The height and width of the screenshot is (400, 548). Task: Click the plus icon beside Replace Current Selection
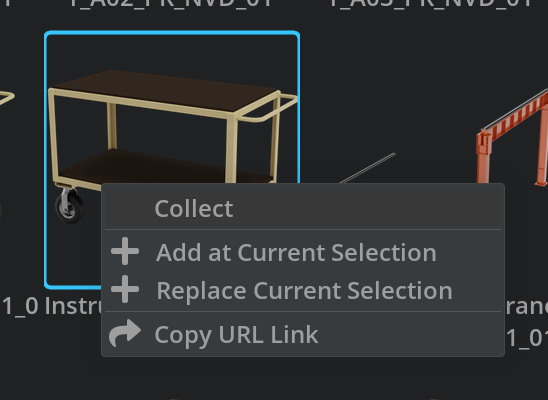click(125, 289)
